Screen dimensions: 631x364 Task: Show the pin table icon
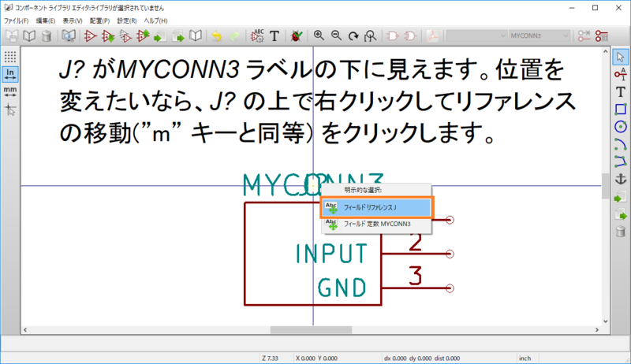(x=602, y=35)
